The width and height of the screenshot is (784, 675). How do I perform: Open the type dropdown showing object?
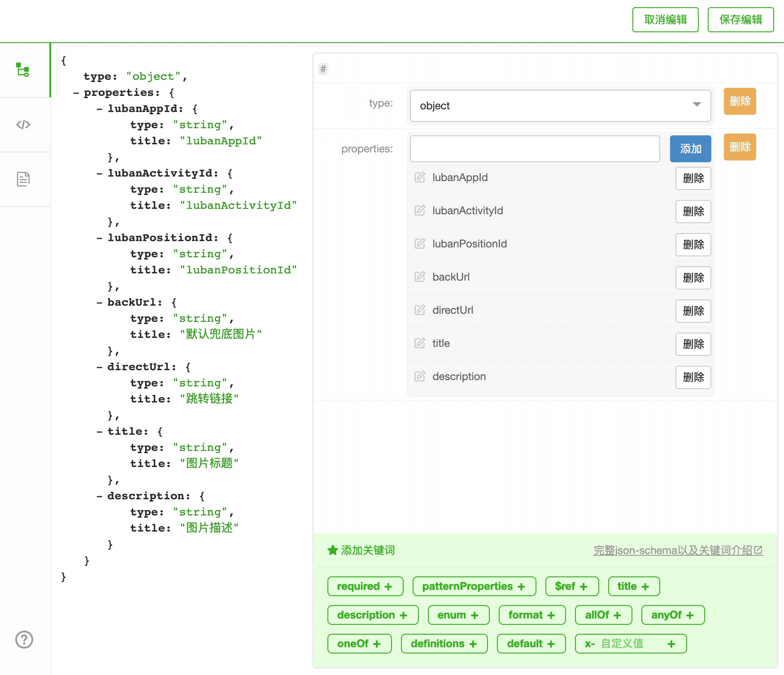(x=560, y=106)
